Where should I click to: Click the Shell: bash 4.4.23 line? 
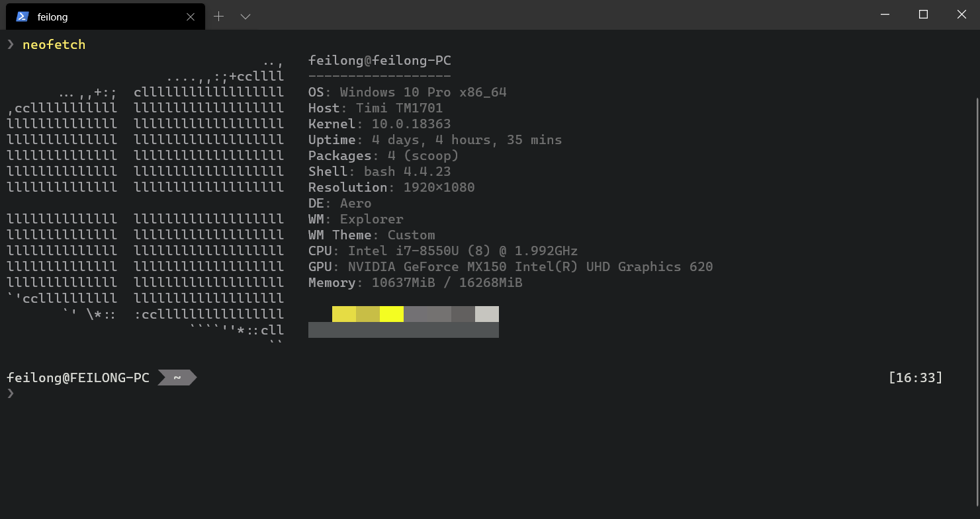coord(380,172)
